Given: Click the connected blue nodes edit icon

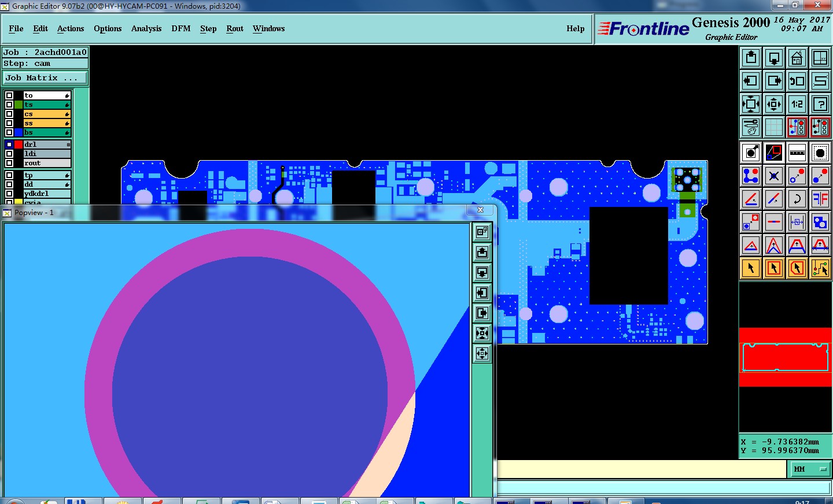Looking at the screenshot, I should click(x=751, y=176).
